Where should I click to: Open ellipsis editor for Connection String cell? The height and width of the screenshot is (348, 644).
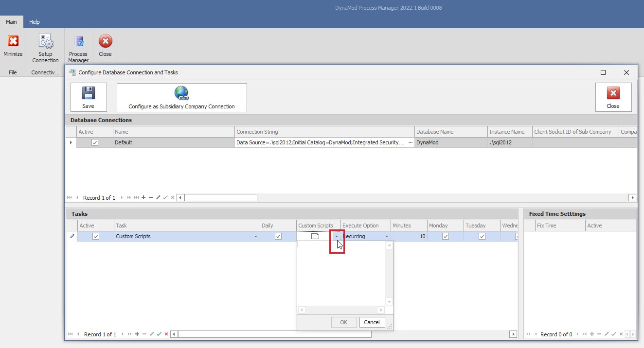[x=410, y=142]
